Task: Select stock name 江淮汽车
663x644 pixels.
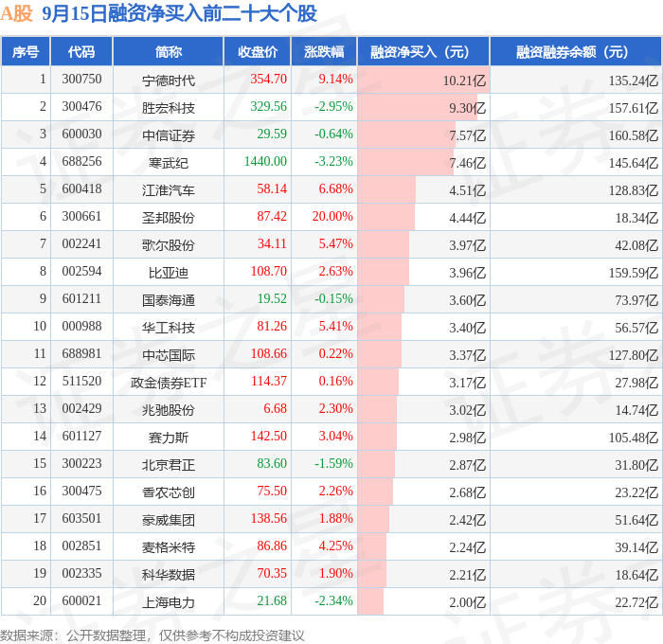Action: (169, 190)
